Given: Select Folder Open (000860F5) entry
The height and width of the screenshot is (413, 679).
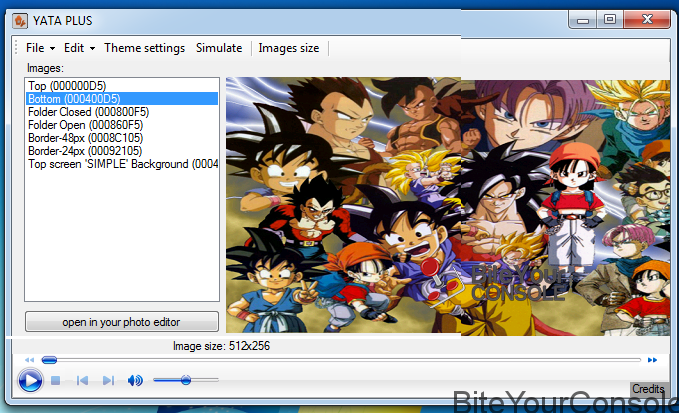Looking at the screenshot, I should click(x=122, y=125).
